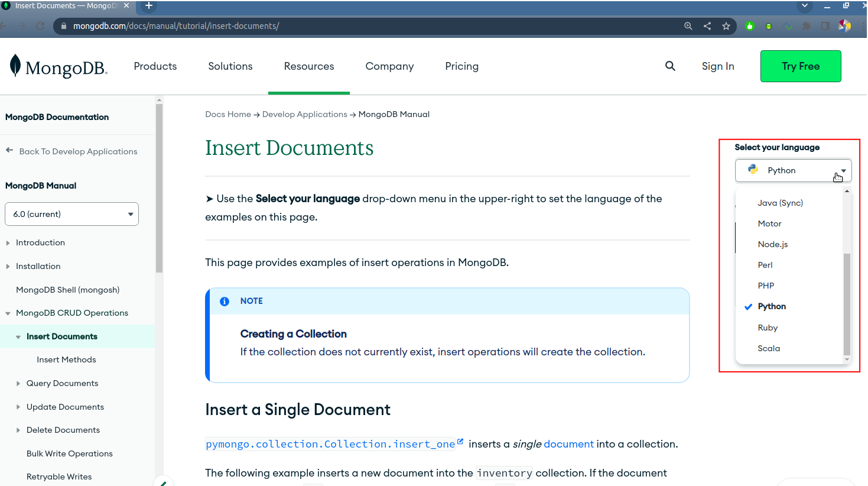Click the share page icon in address bar
868x486 pixels.
707,26
